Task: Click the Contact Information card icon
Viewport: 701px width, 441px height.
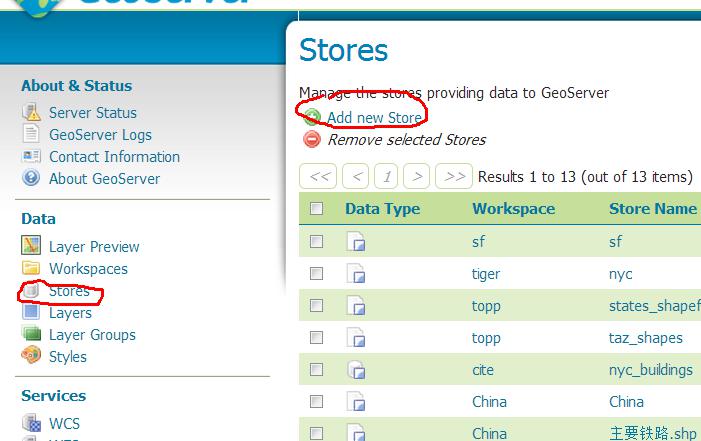Action: tap(31, 156)
